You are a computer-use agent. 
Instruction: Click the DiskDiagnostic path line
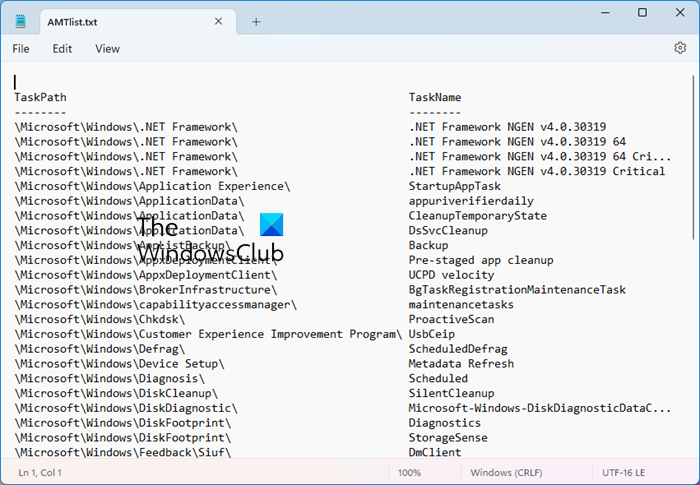(x=126, y=408)
